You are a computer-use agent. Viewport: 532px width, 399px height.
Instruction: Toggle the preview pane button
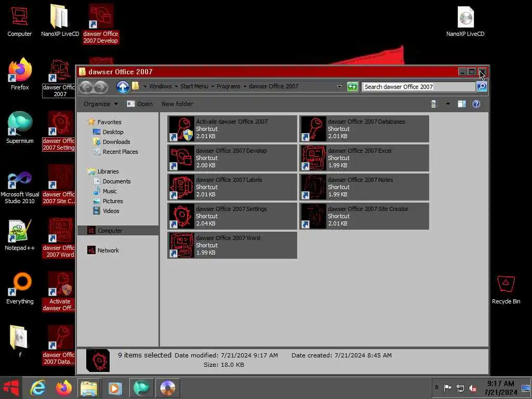461,104
